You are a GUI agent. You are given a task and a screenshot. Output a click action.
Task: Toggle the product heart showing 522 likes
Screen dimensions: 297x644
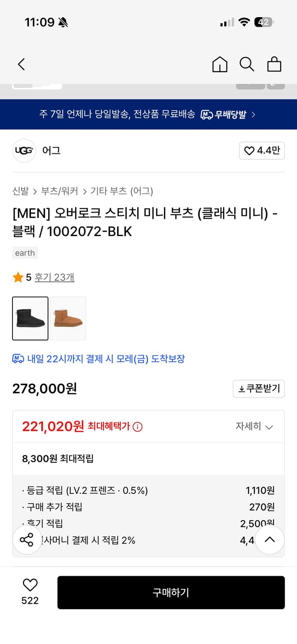point(29,586)
